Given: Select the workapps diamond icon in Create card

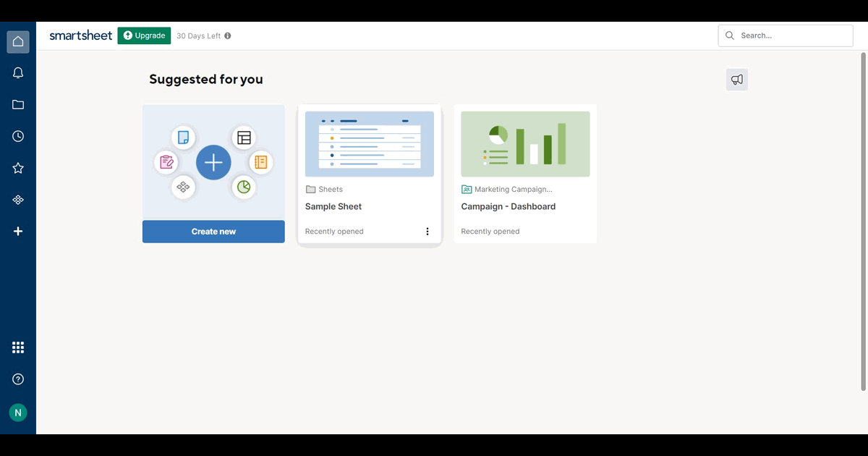Looking at the screenshot, I should point(184,187).
